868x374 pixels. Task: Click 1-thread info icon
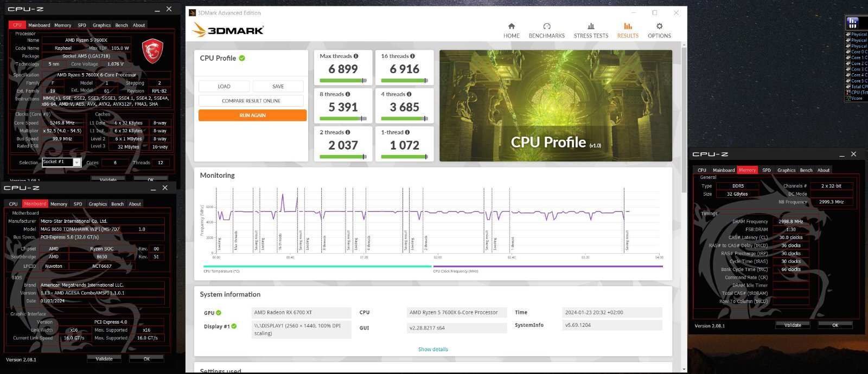tap(407, 132)
